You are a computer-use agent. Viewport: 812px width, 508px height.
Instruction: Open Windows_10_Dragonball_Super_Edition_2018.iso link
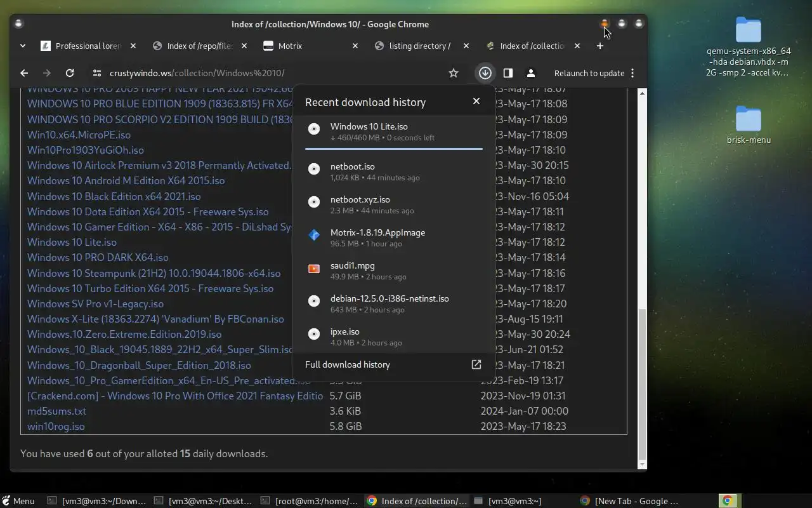coord(139,365)
